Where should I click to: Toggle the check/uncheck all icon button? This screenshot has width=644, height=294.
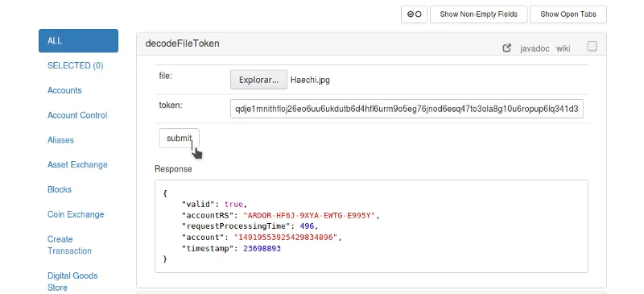tap(414, 14)
